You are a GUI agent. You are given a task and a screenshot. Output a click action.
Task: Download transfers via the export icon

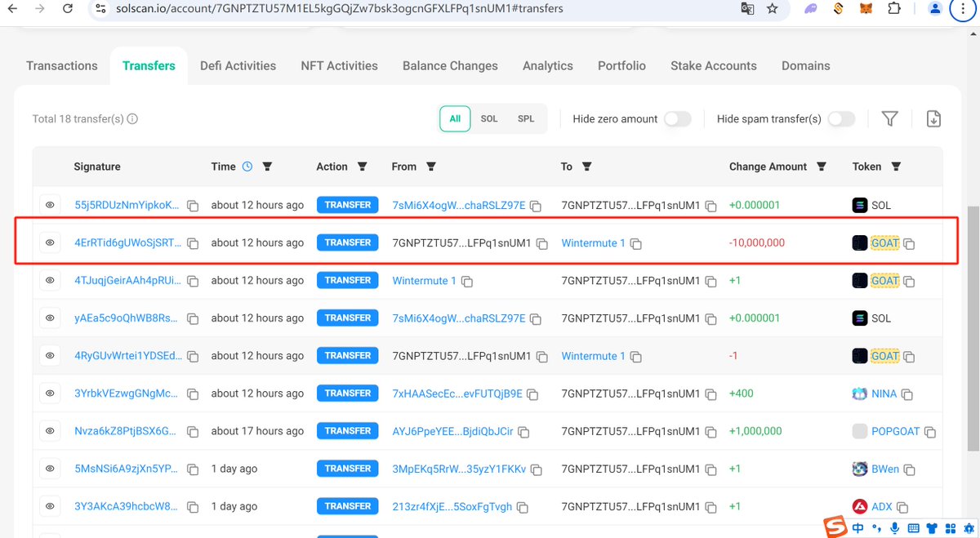933,119
